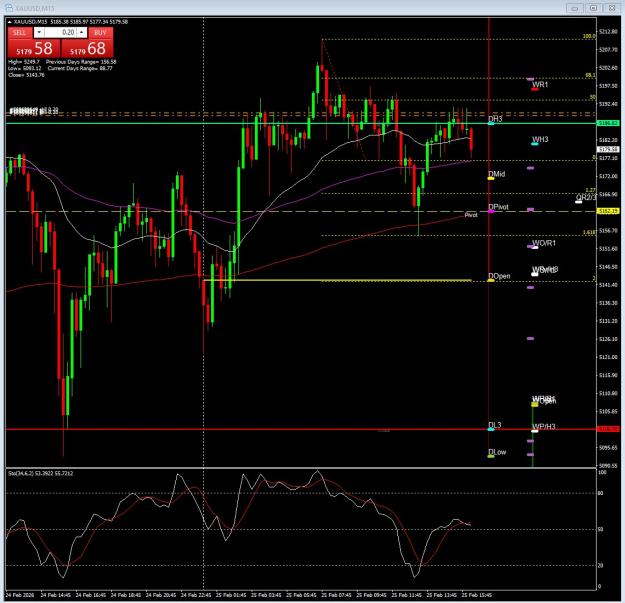
Task: Sell at bid price 5179 58
Action: point(34,49)
